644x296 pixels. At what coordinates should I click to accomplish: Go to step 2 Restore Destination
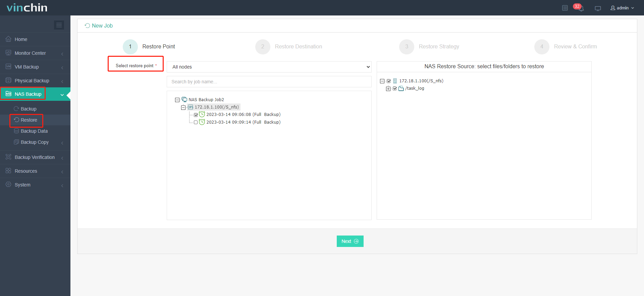pos(289,47)
